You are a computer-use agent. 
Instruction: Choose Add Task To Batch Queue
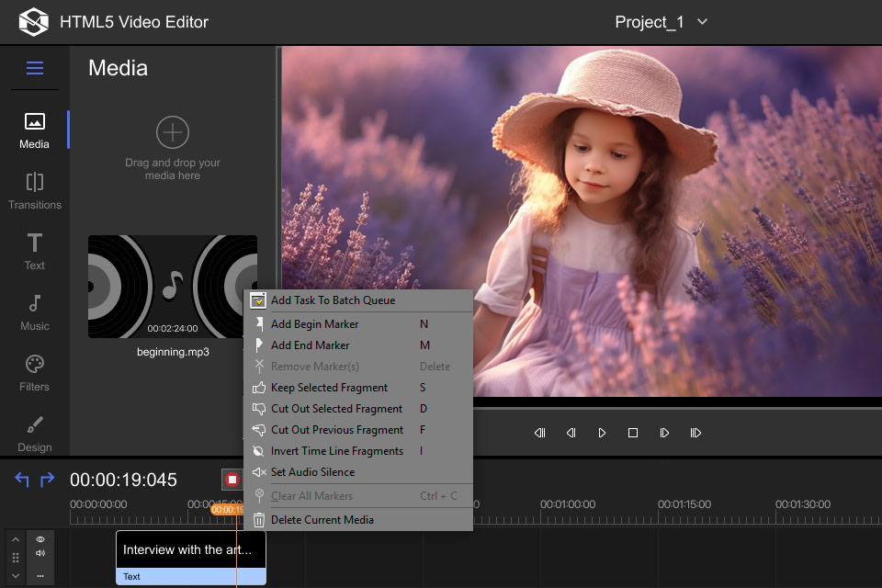358,300
